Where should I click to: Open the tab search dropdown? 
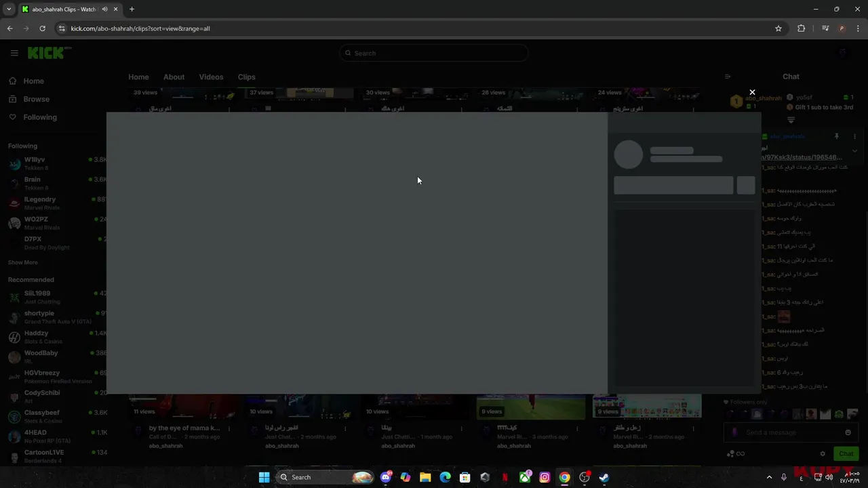(x=8, y=9)
